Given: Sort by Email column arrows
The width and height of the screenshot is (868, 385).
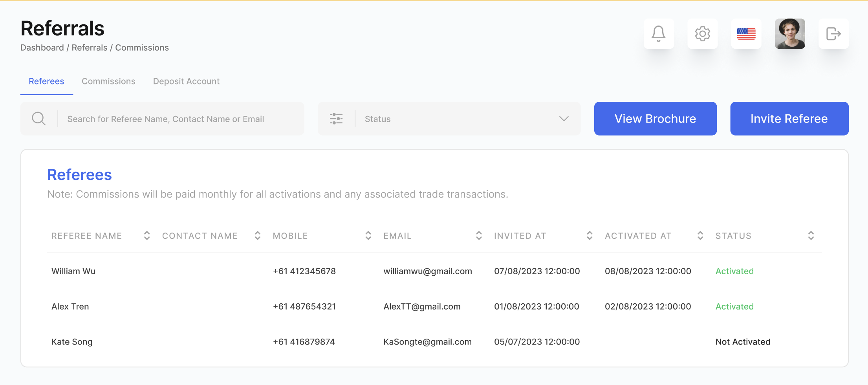Looking at the screenshot, I should pos(479,236).
